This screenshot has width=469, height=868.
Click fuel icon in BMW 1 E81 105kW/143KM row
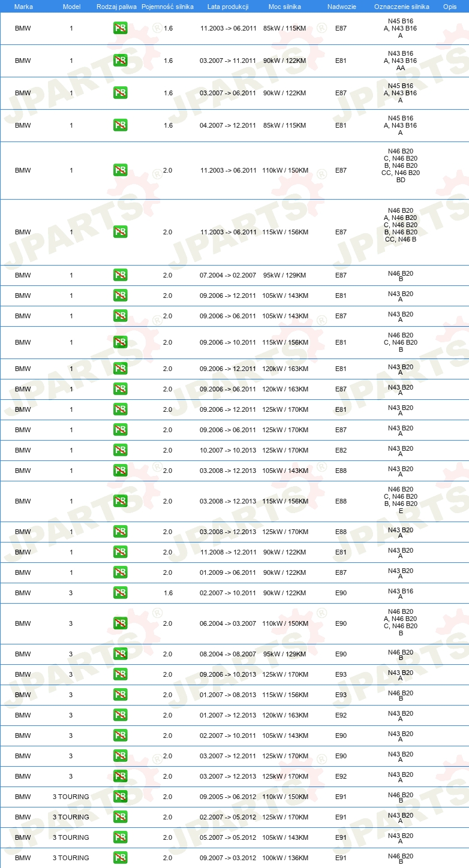[x=120, y=296]
